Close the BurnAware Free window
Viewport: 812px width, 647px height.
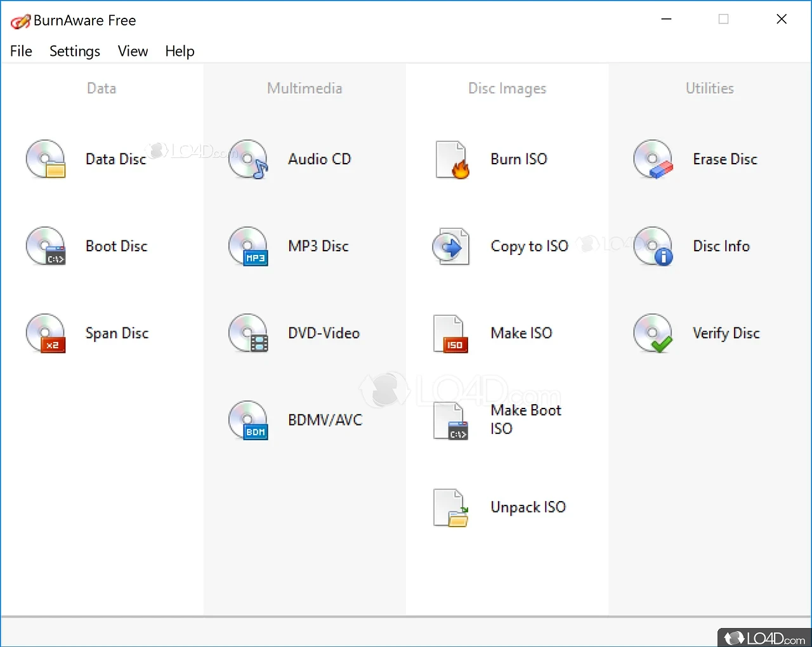[x=782, y=20]
